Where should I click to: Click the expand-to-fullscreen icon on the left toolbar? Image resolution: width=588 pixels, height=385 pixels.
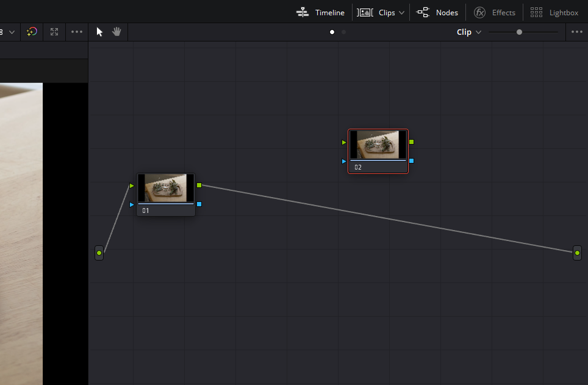pyautogui.click(x=54, y=32)
